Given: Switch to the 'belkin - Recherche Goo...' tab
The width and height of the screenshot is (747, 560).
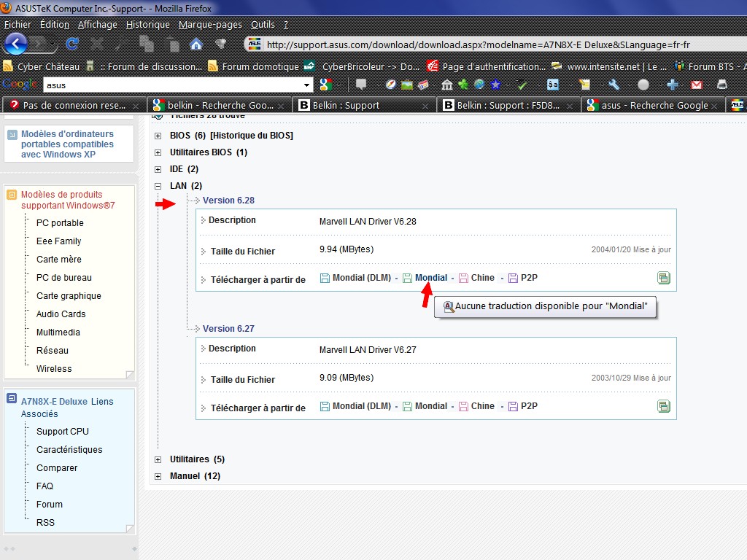Looking at the screenshot, I should (220, 105).
